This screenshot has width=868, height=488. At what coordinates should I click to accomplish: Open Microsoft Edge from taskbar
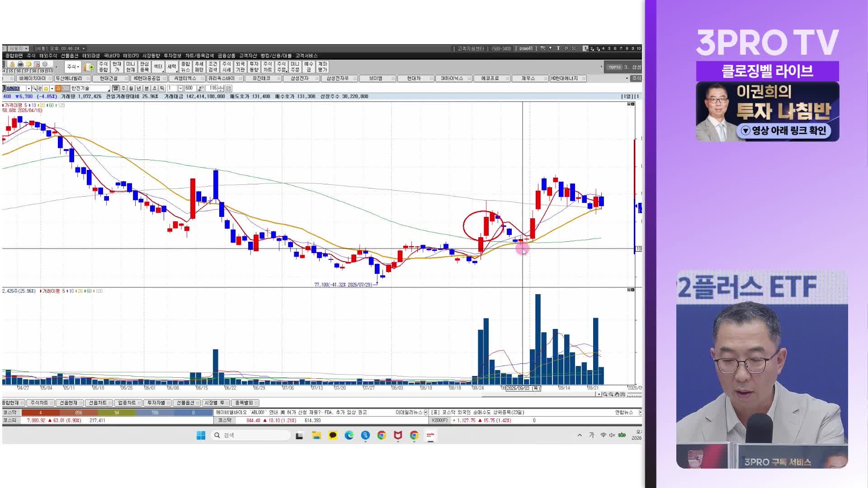pos(349,435)
